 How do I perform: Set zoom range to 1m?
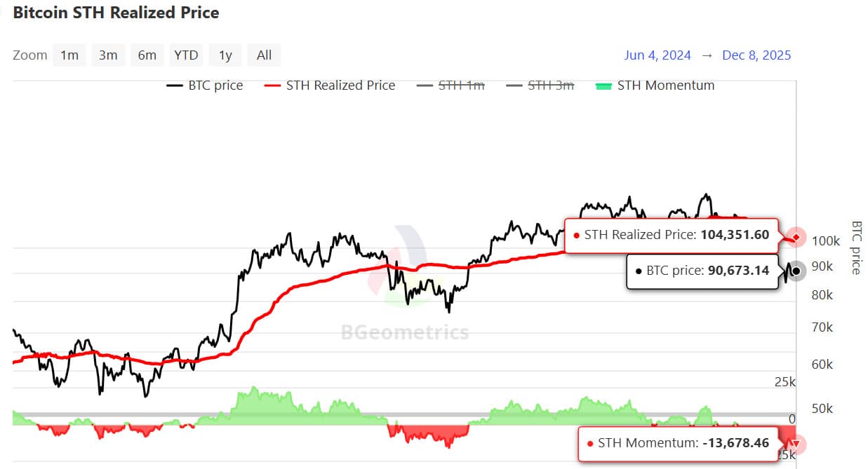click(x=69, y=55)
